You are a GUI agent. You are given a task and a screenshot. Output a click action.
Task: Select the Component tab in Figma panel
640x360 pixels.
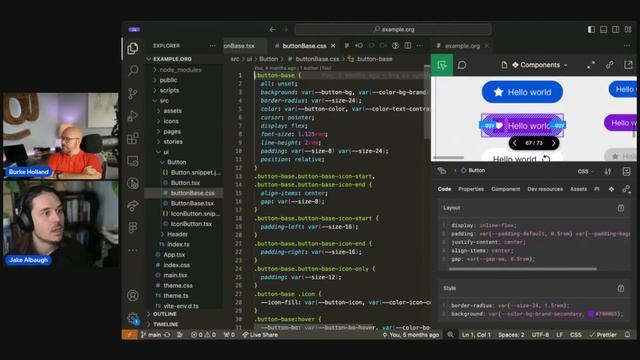[x=505, y=189]
